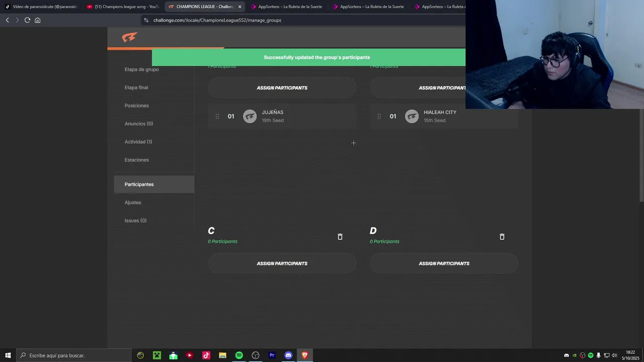Switch to the first AppSorteos tab
The width and height of the screenshot is (644, 362).
pos(287,7)
